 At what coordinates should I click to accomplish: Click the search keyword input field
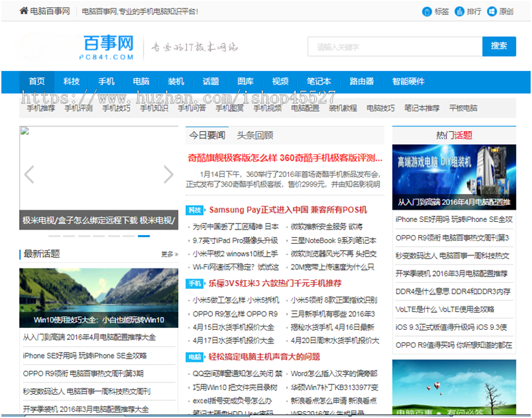click(395, 46)
